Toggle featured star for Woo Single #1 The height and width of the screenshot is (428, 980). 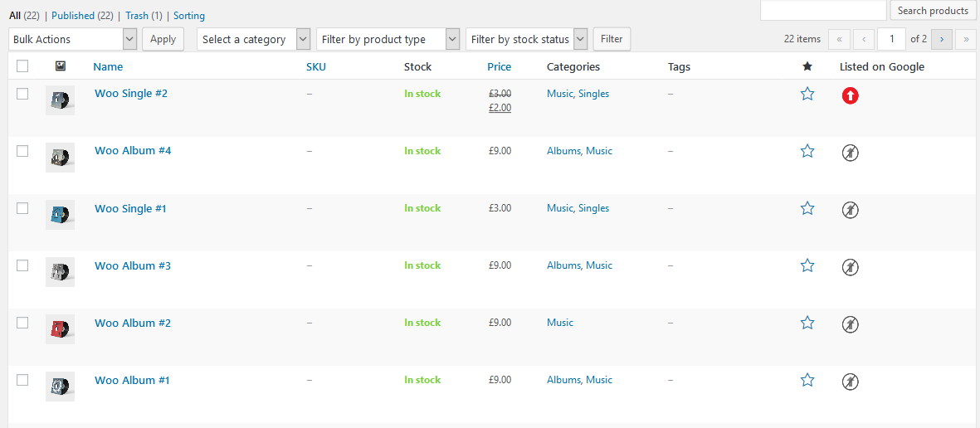point(807,208)
